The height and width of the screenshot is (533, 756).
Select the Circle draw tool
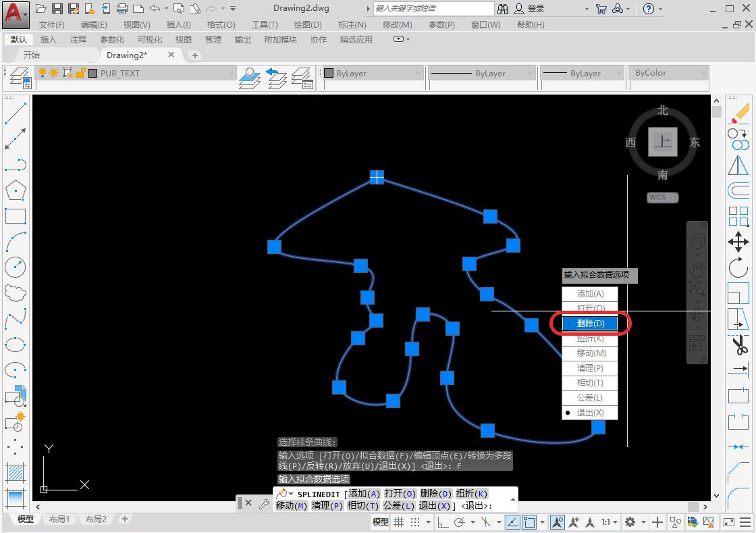point(15,267)
